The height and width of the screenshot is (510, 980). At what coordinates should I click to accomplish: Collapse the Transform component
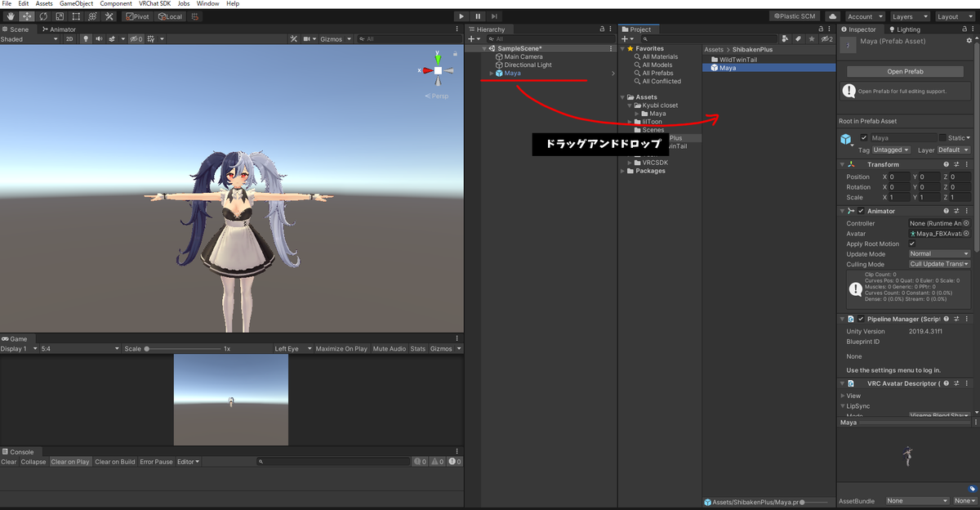click(x=843, y=164)
